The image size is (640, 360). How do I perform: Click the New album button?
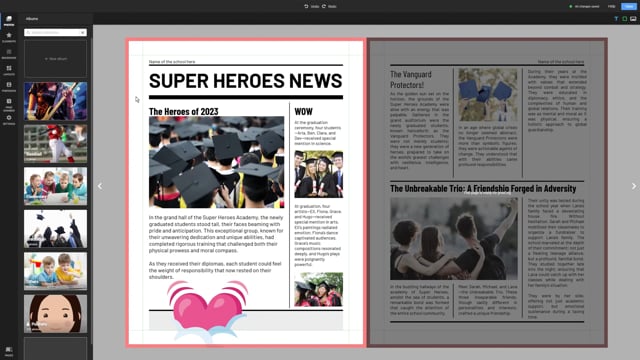click(56, 59)
